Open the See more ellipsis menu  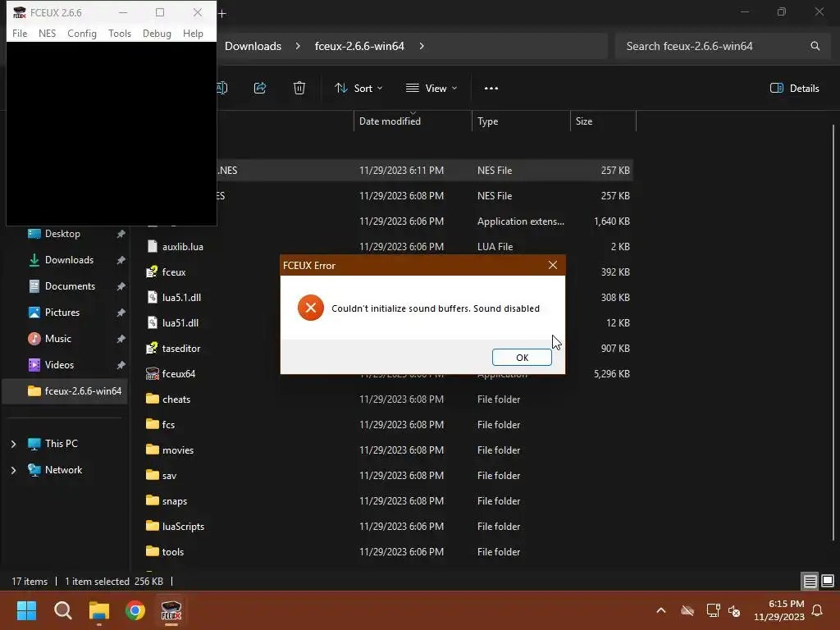click(x=491, y=89)
